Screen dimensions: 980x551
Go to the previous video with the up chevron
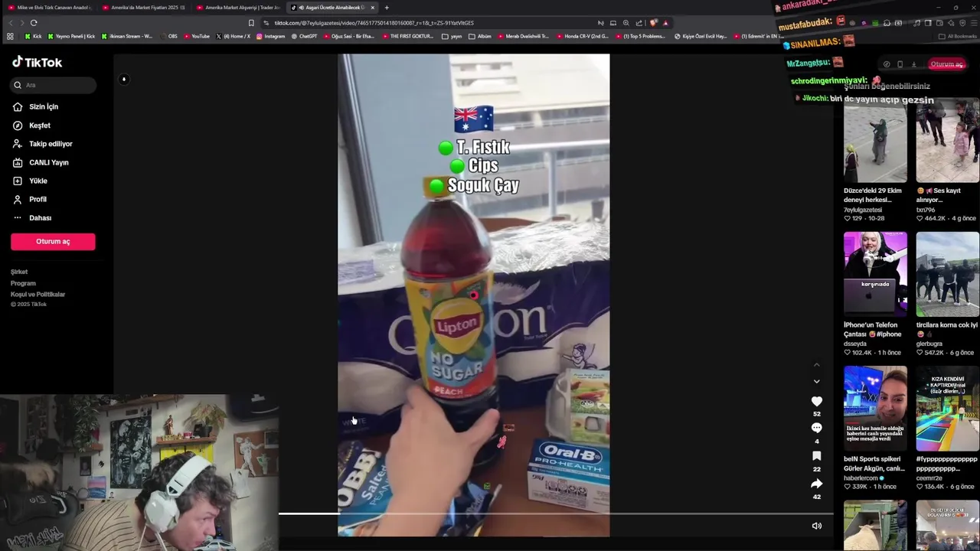(x=816, y=364)
